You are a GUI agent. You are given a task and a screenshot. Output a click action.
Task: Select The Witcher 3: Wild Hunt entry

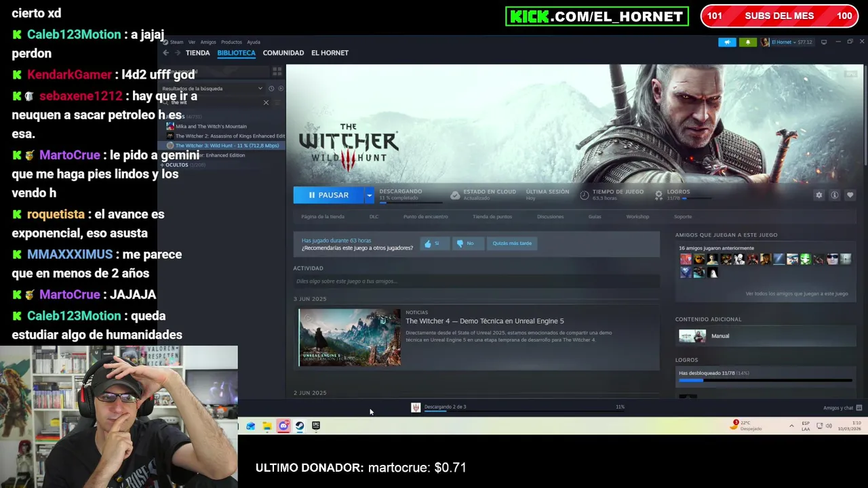(x=222, y=146)
